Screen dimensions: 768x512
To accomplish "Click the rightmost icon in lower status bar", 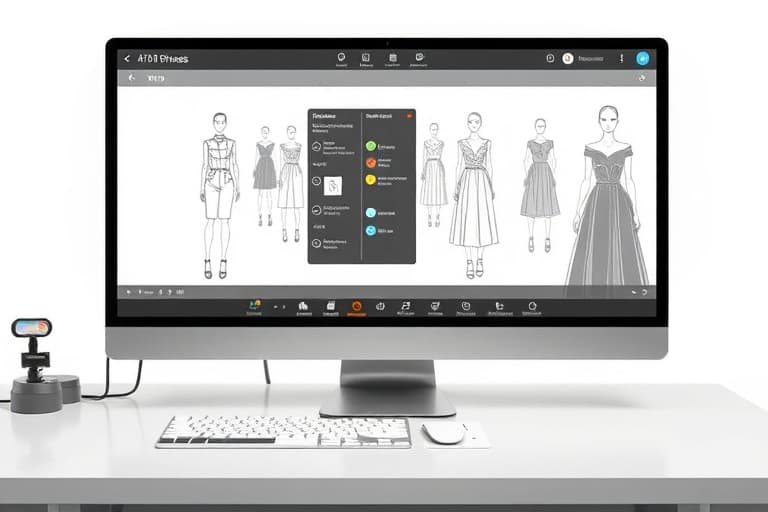I will (x=645, y=292).
